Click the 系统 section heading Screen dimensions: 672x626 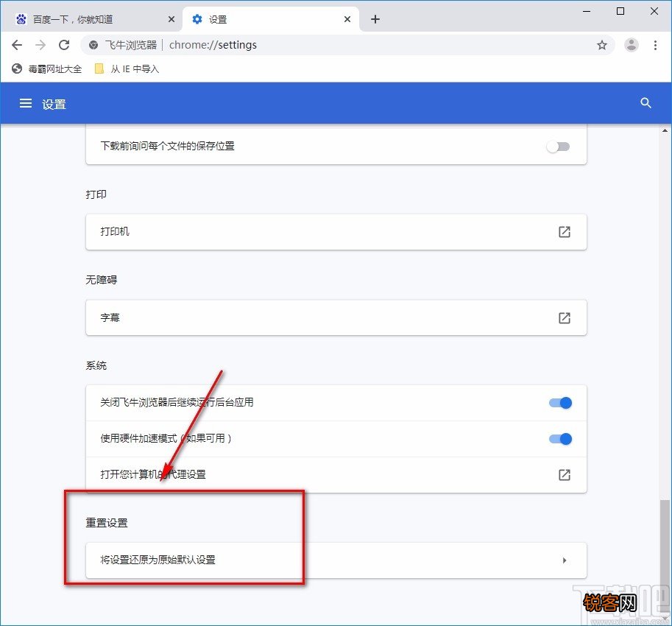coord(96,366)
